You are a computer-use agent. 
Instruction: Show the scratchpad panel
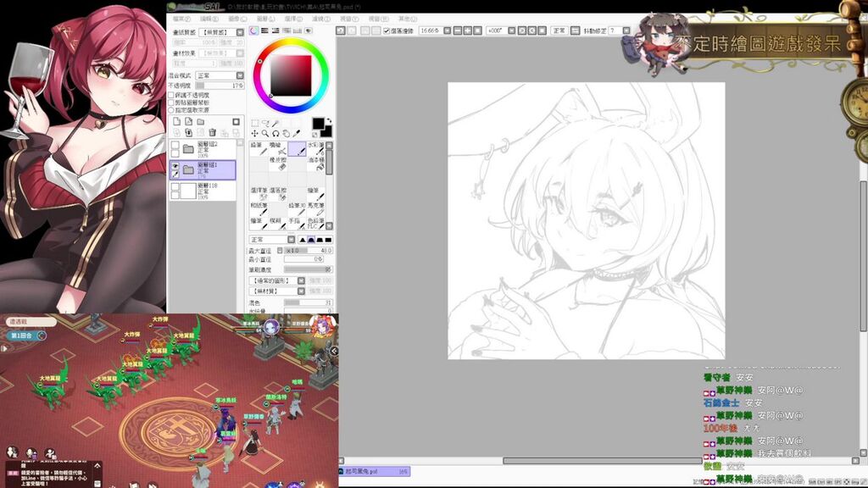click(x=309, y=31)
